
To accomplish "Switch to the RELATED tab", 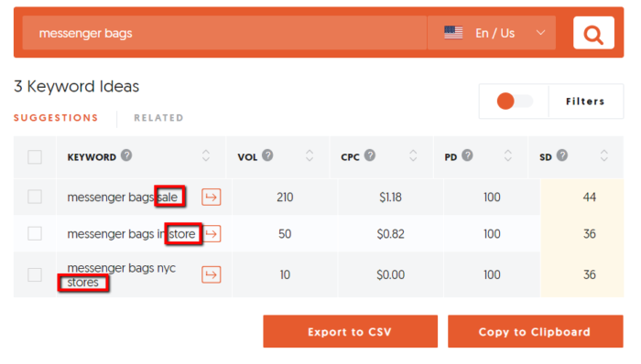I will (158, 118).
